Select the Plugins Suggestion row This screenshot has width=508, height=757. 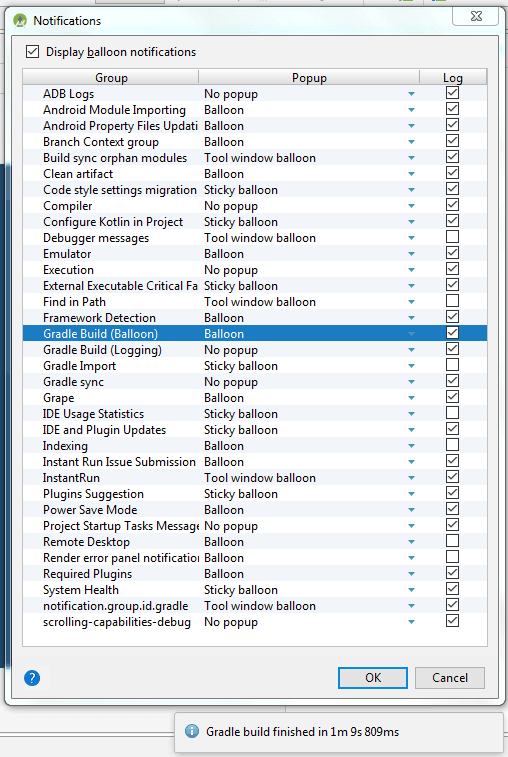255,494
